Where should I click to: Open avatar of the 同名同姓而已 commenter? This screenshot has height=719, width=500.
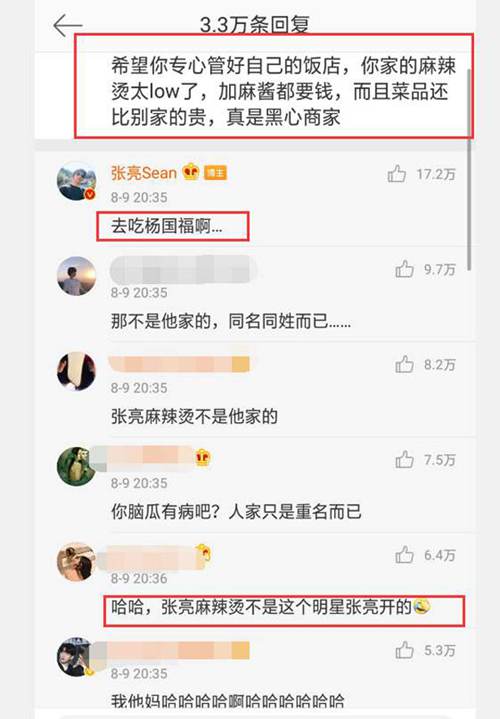tap(77, 276)
